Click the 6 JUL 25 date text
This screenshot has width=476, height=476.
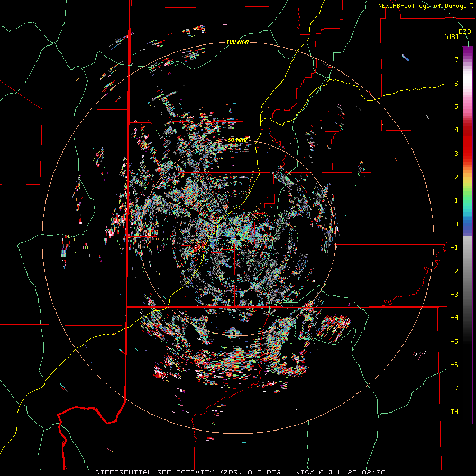(x=337, y=472)
